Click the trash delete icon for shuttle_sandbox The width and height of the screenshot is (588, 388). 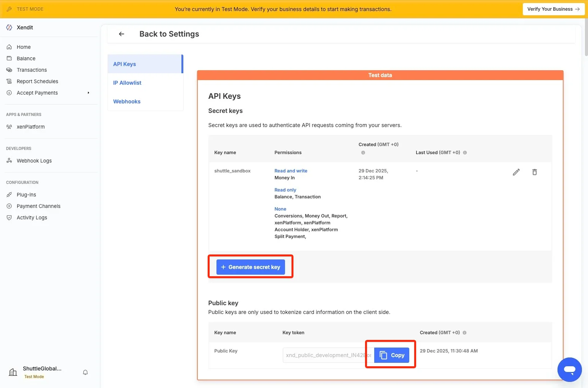(534, 172)
